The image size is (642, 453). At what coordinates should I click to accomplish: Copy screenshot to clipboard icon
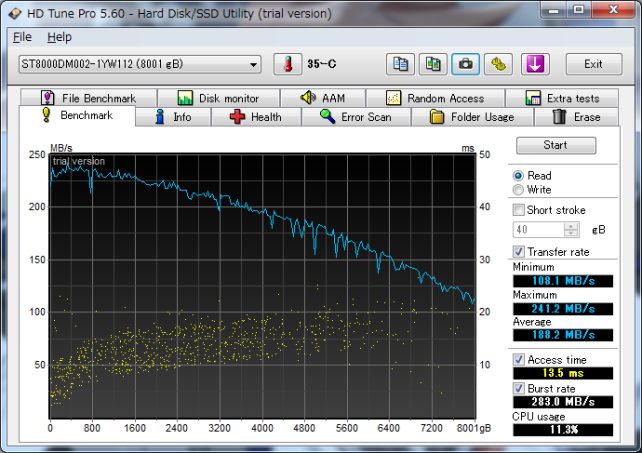433,64
